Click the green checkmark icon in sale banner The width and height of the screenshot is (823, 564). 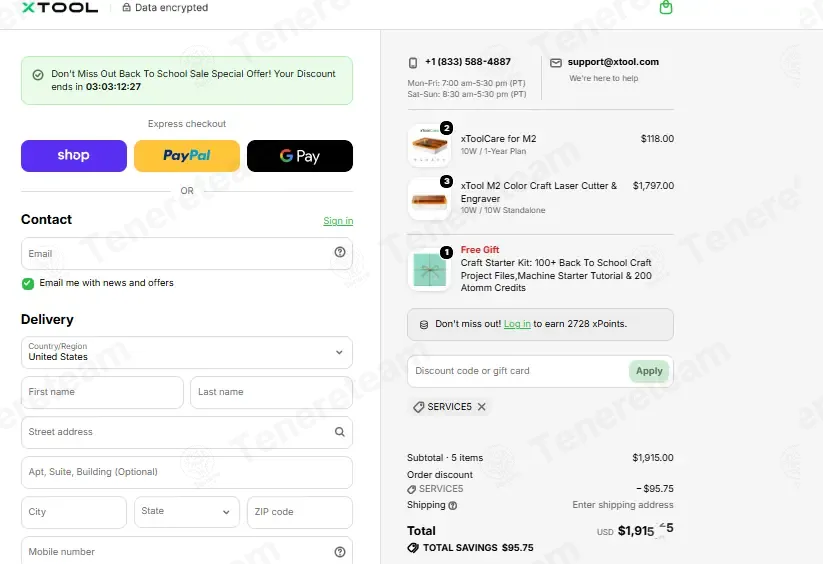click(x=38, y=75)
